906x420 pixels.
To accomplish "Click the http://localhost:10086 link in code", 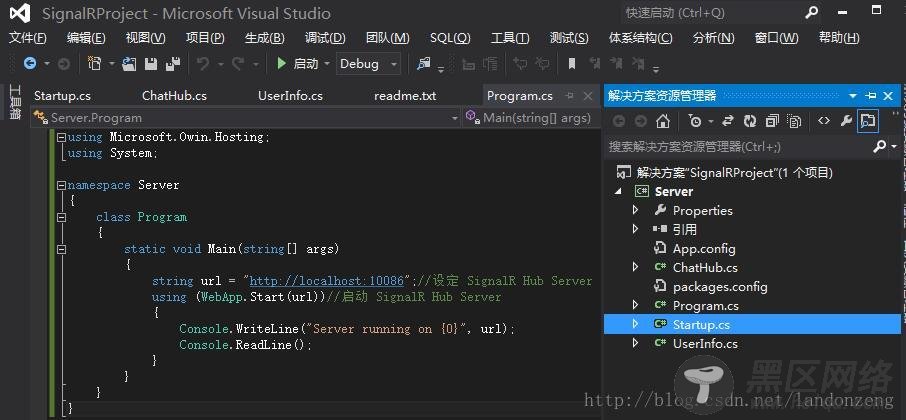I will 326,281.
